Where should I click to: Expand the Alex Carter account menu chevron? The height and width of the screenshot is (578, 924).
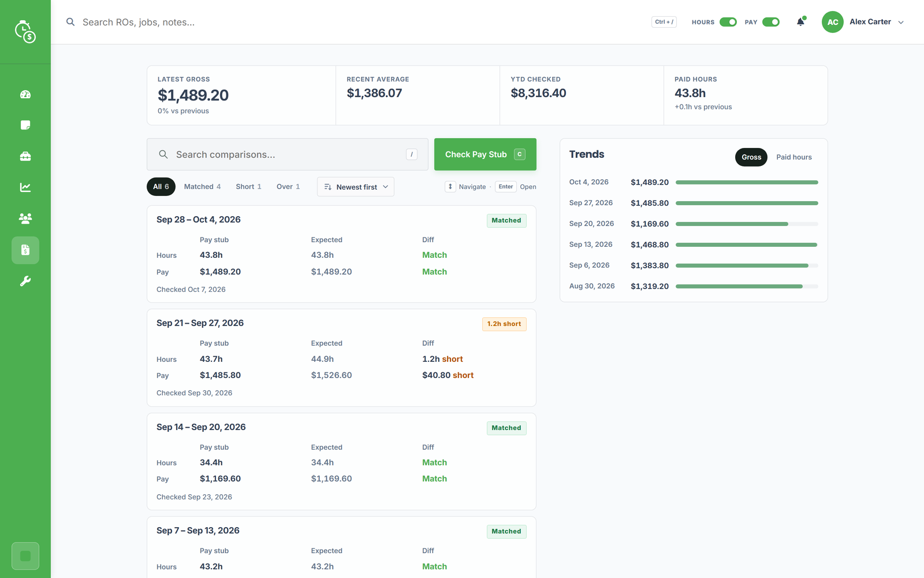(x=901, y=22)
